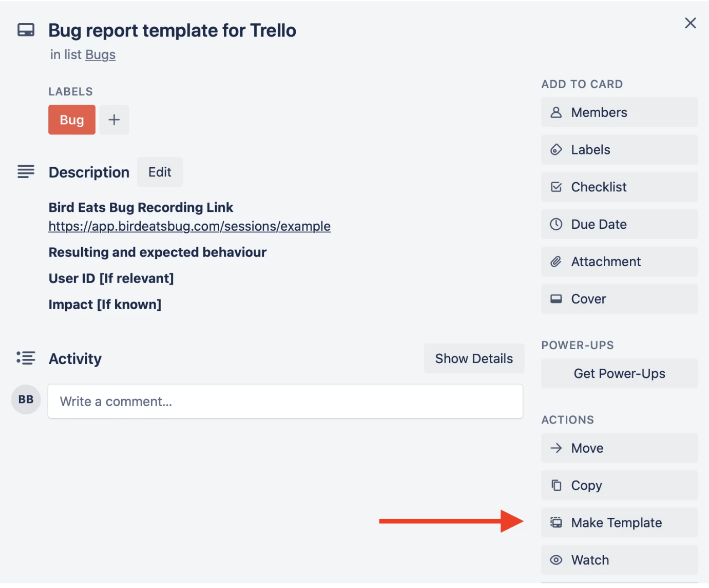Screen dimensions: 709x588
Task: Click the comment input field
Action: click(x=285, y=401)
